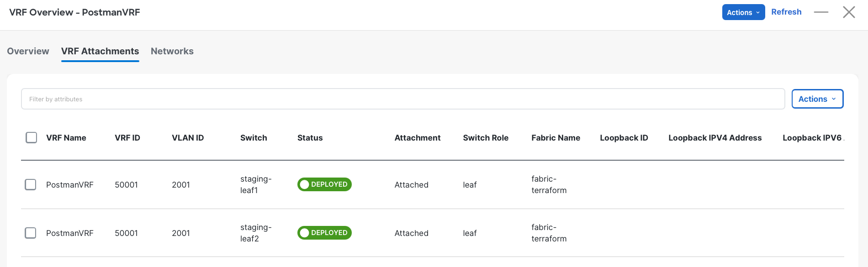The width and height of the screenshot is (868, 267).
Task: Click DEPLOYED status badge for staging-leaf1
Action: tap(324, 184)
